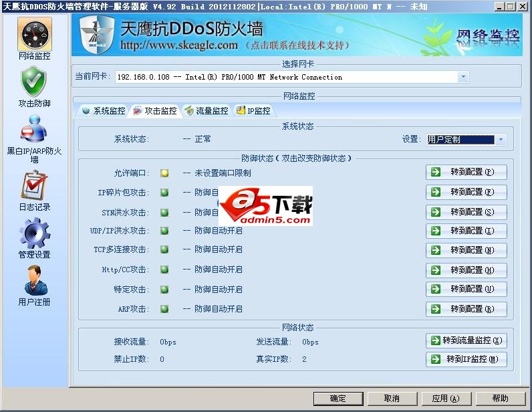Image resolution: width=532 pixels, height=412 pixels.
Task: Open the http://www.skeagle.com link
Action: coord(179,45)
